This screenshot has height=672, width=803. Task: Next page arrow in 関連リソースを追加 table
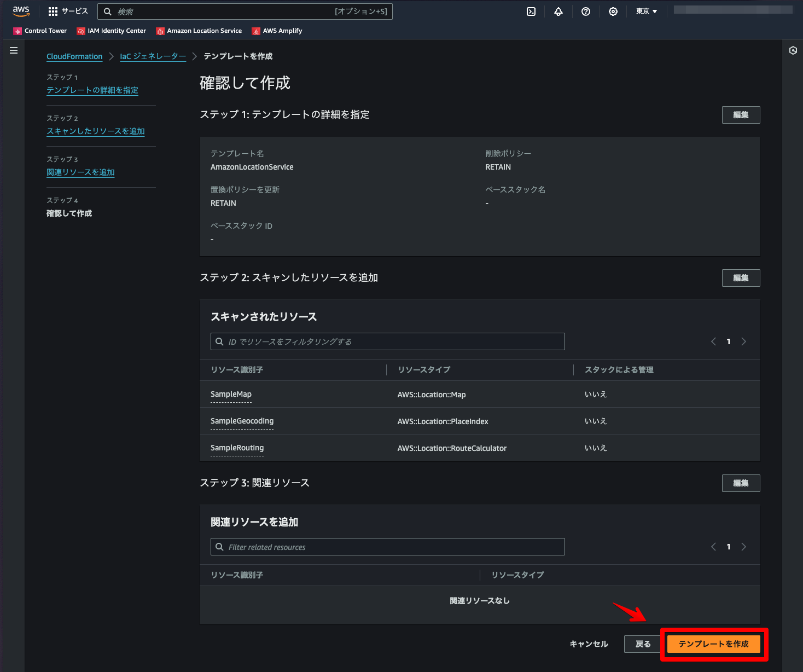click(x=743, y=547)
